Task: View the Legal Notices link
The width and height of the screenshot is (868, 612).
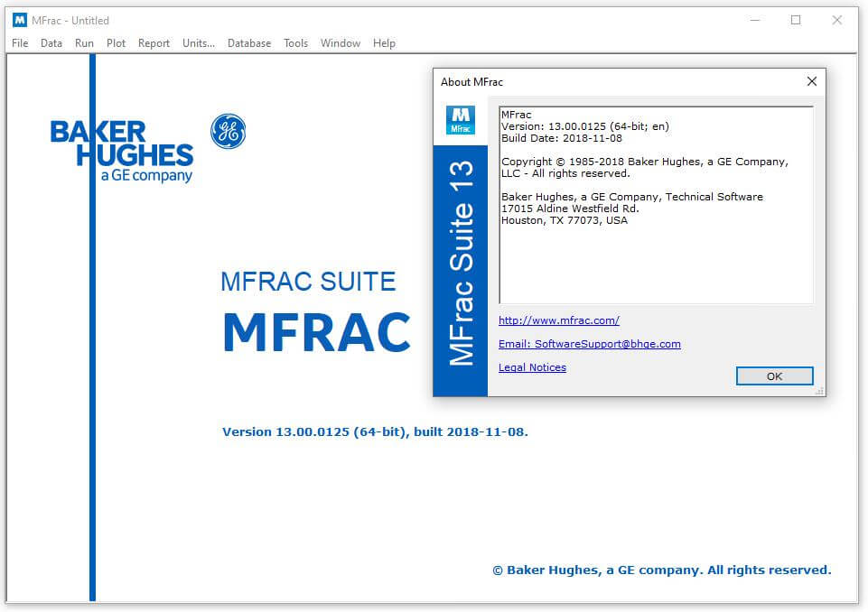Action: tap(532, 367)
